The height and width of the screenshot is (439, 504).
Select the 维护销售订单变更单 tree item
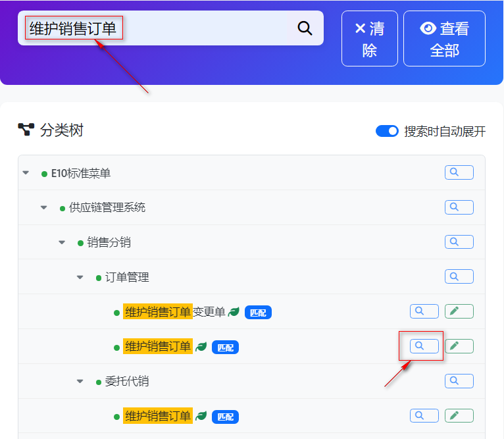175,312
